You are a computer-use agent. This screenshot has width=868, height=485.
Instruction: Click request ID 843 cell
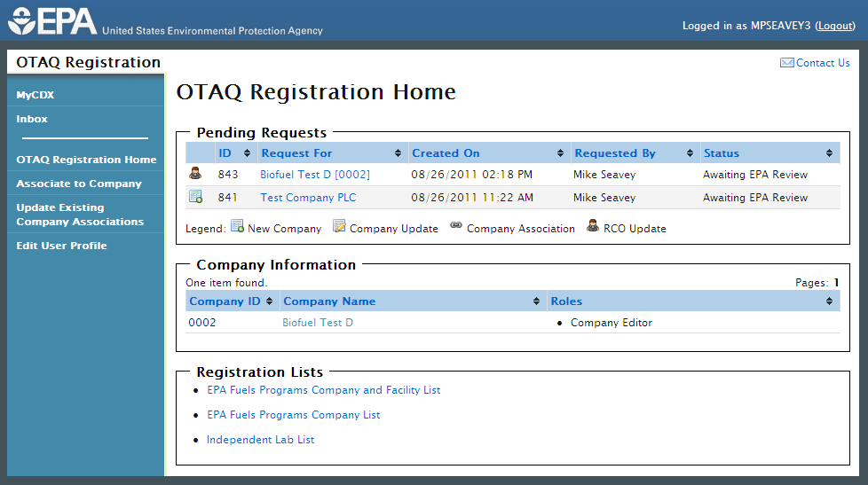(228, 174)
